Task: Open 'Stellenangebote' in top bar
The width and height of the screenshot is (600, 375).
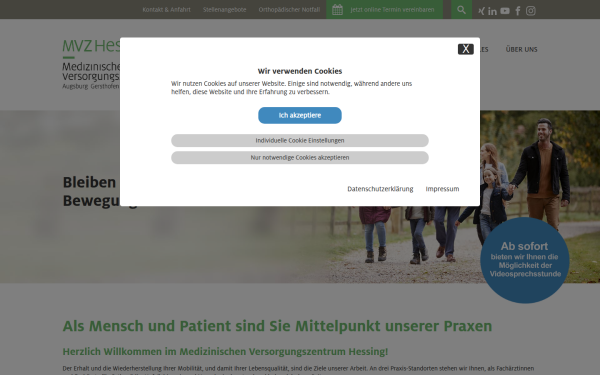Action: point(225,10)
